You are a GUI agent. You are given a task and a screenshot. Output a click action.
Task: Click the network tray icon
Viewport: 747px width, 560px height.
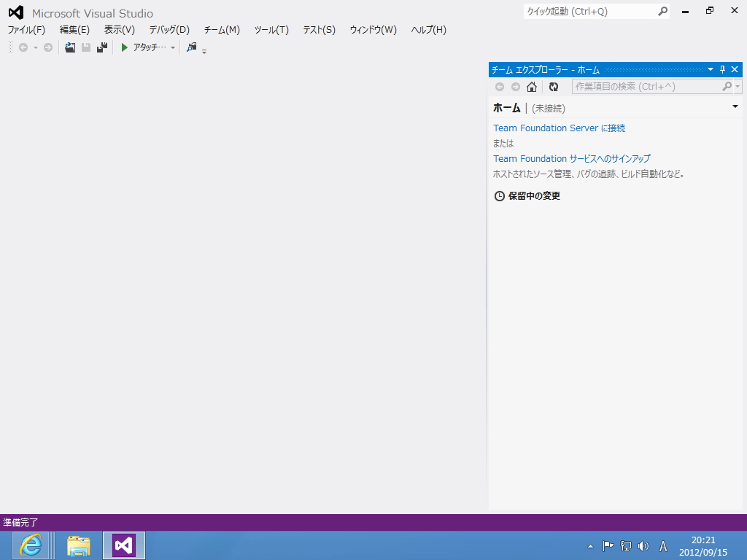coord(625,546)
